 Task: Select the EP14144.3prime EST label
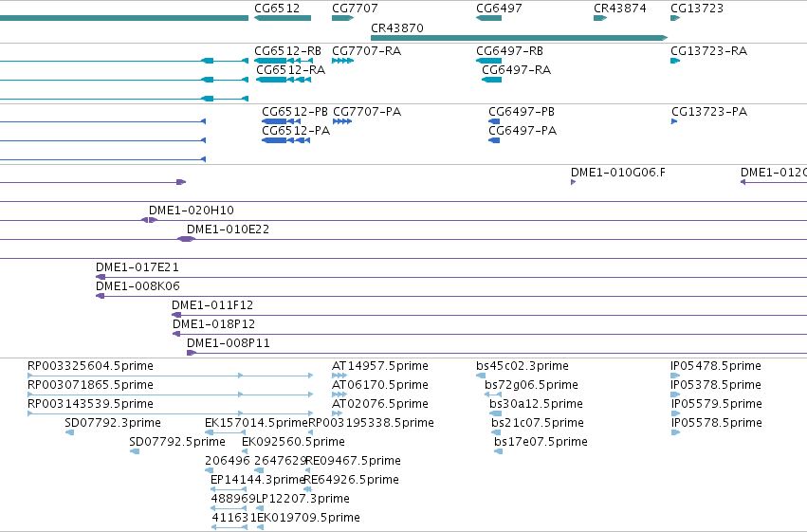coord(258,481)
